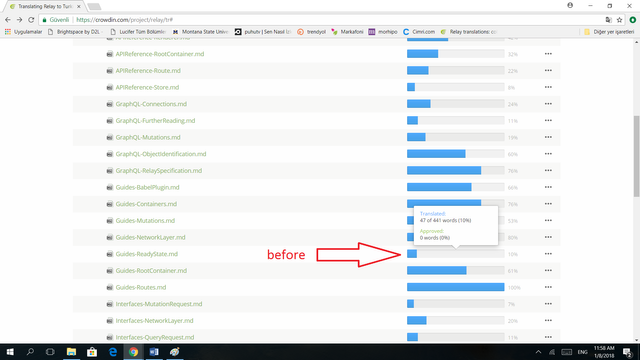
Task: Click progress bar of GraphQL-RelaySpecification.md
Action: (456, 171)
